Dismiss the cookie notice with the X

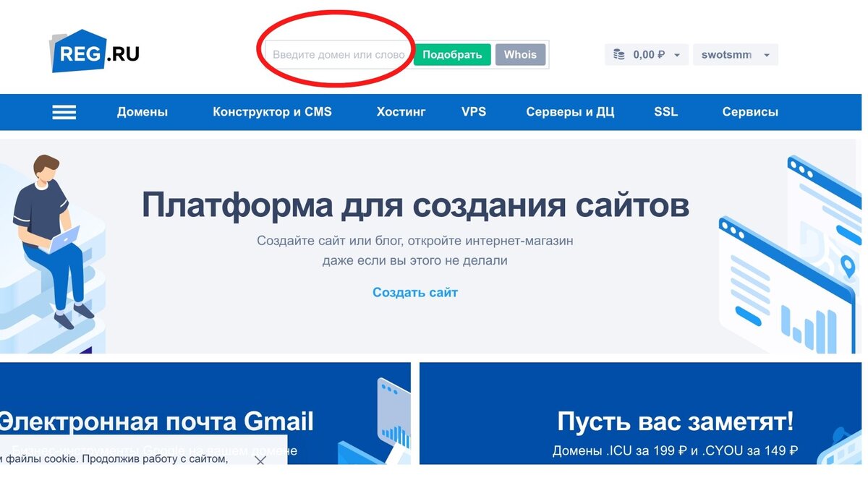pos(260,458)
